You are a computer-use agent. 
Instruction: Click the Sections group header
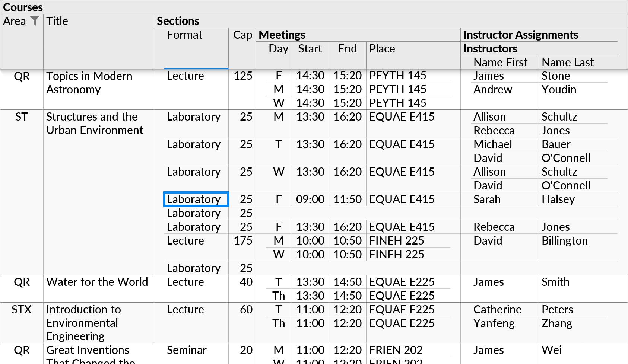(178, 21)
